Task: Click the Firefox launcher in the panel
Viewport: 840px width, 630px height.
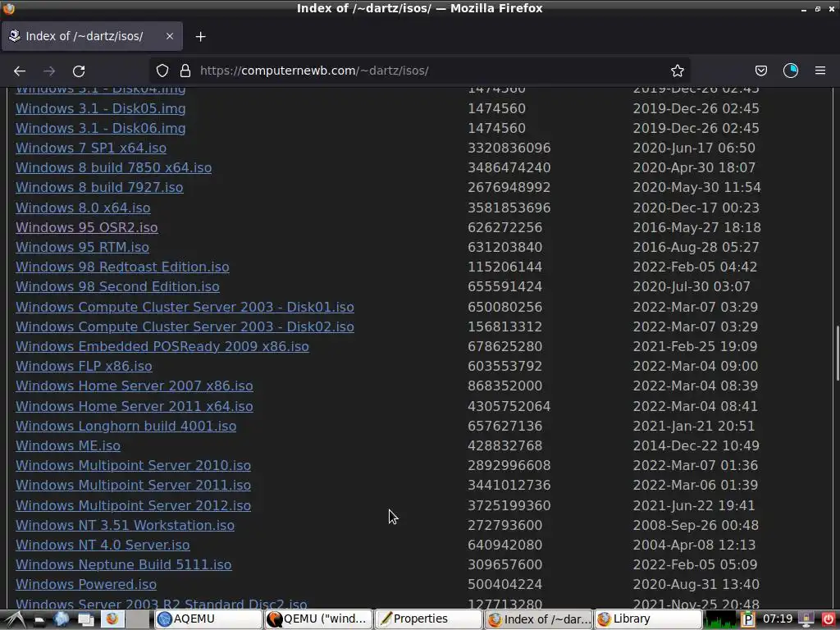Action: point(112,619)
